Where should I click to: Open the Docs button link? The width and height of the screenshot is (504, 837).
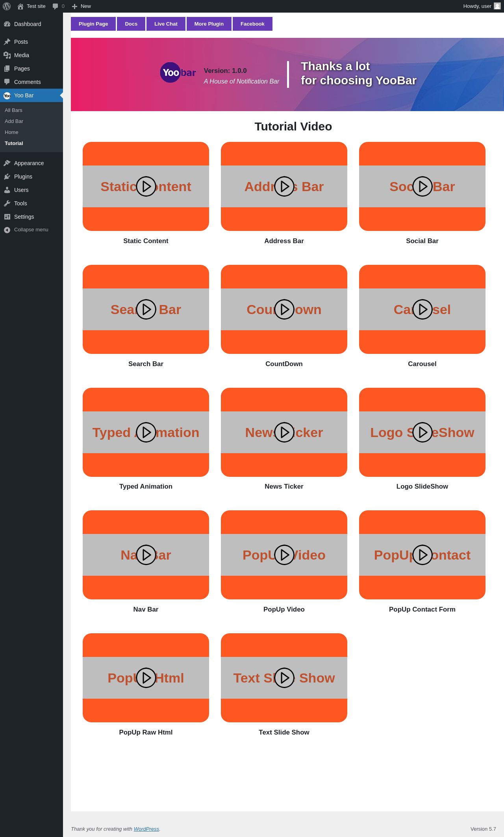[131, 24]
